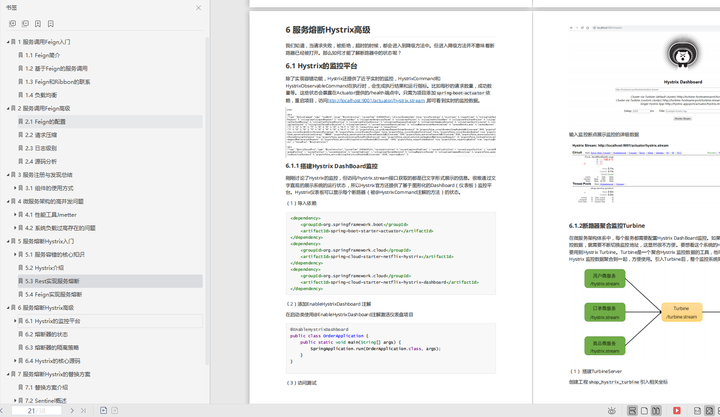The image size is (720, 417).
Task: Go to bookmark 5.4 Feign实现服务熔断
Action: pos(53,294)
